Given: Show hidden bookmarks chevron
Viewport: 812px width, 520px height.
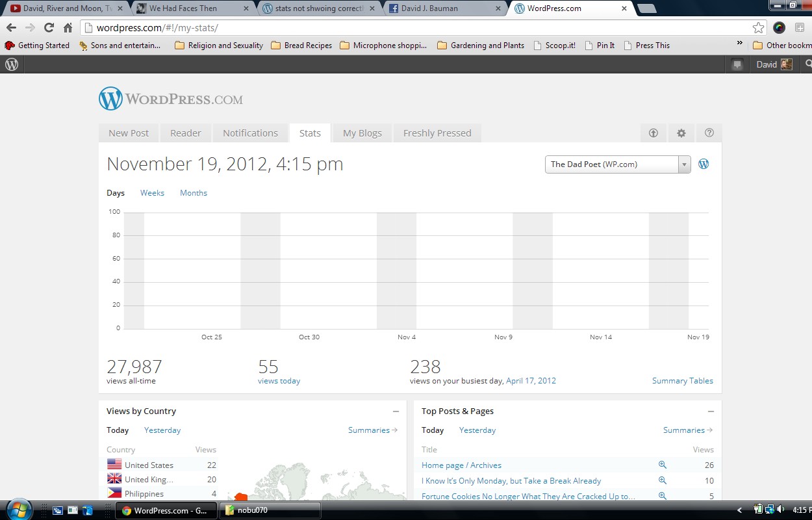Looking at the screenshot, I should click(739, 43).
